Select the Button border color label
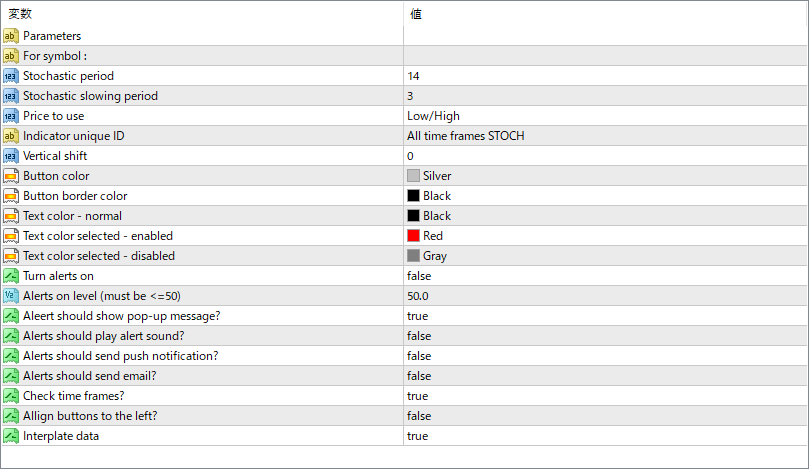Image resolution: width=809 pixels, height=469 pixels. click(75, 196)
